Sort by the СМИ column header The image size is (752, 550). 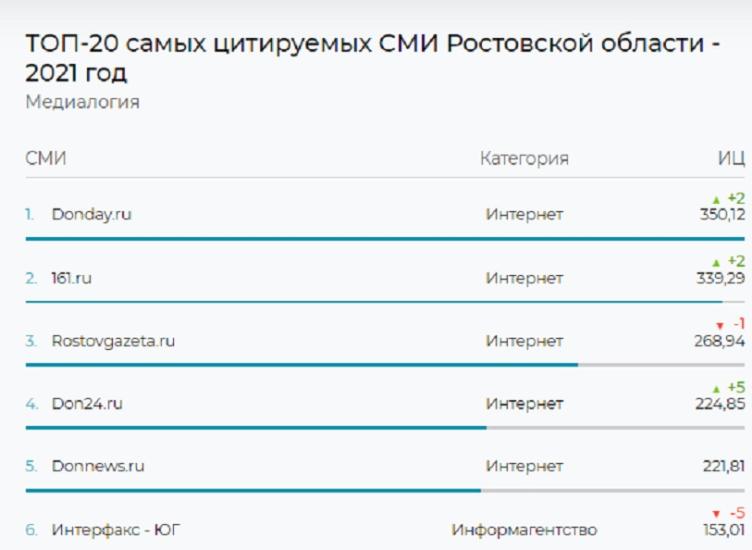pos(46,158)
